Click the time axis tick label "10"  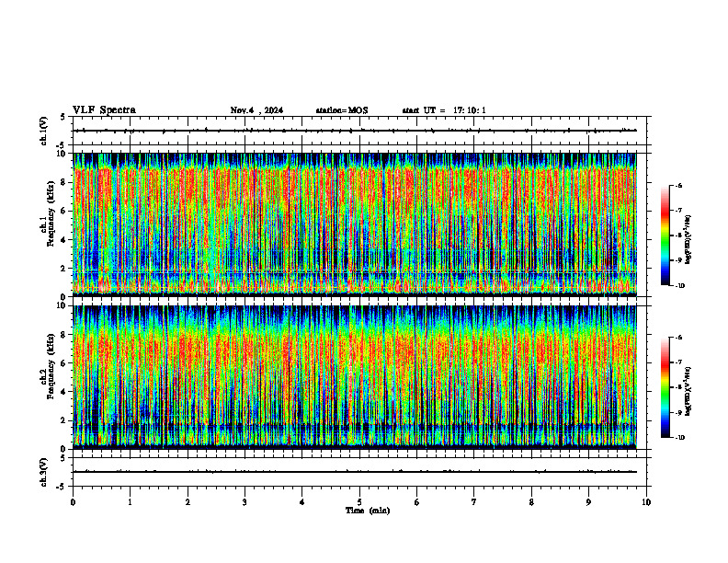646,502
